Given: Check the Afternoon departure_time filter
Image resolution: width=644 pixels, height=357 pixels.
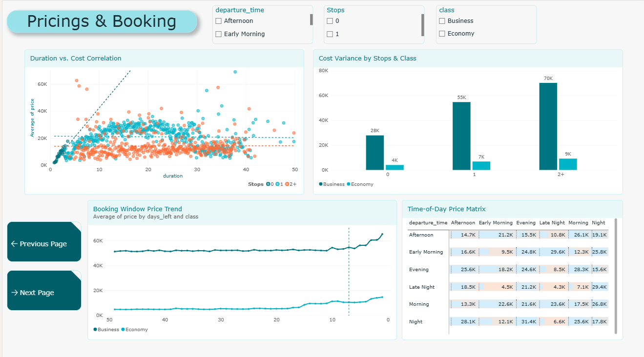Looking at the screenshot, I should click(219, 21).
